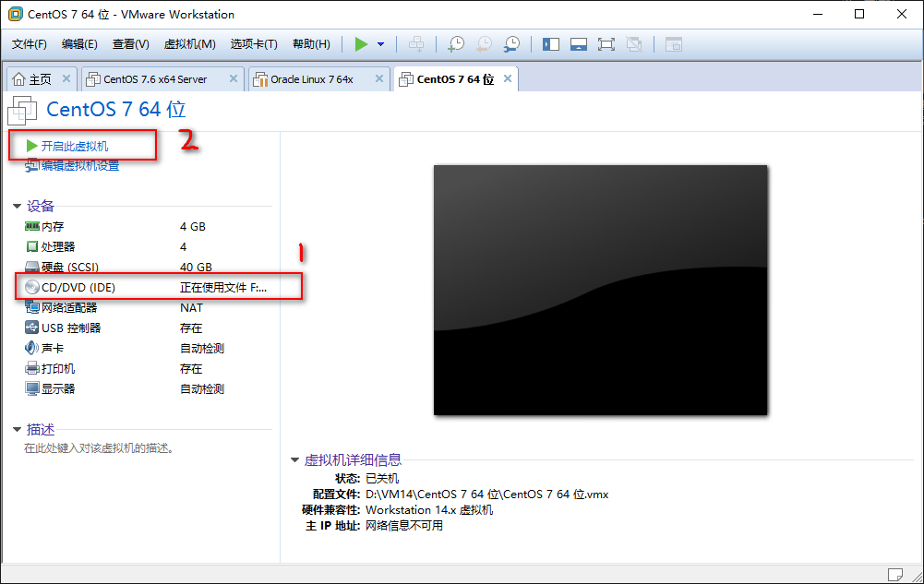The height and width of the screenshot is (584, 924).
Task: Open the 查看(V) menu
Action: 131,44
